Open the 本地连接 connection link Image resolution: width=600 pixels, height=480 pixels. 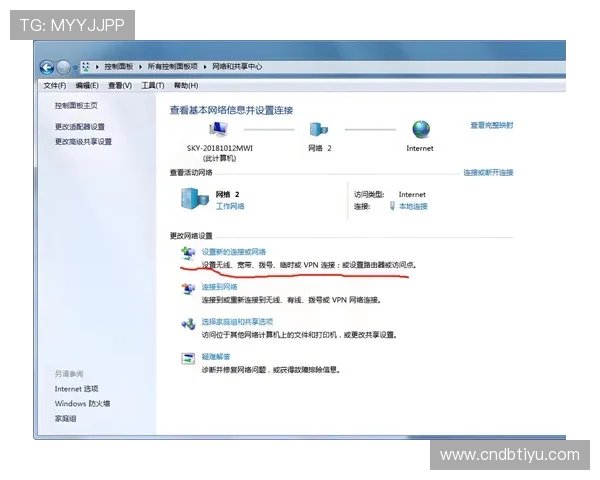point(413,206)
